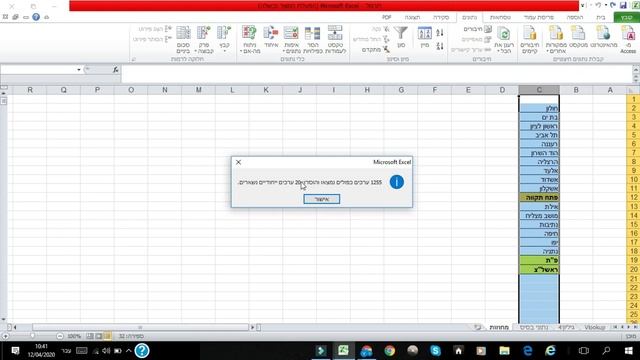Select the cell containing חיפה
Viewport: 640px width, 360px height.
[x=539, y=233]
